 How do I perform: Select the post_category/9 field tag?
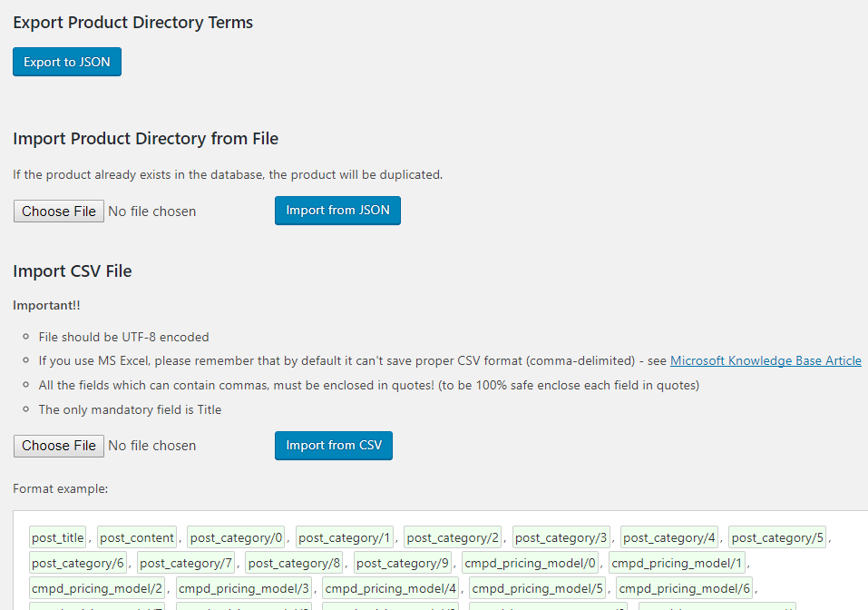401,563
